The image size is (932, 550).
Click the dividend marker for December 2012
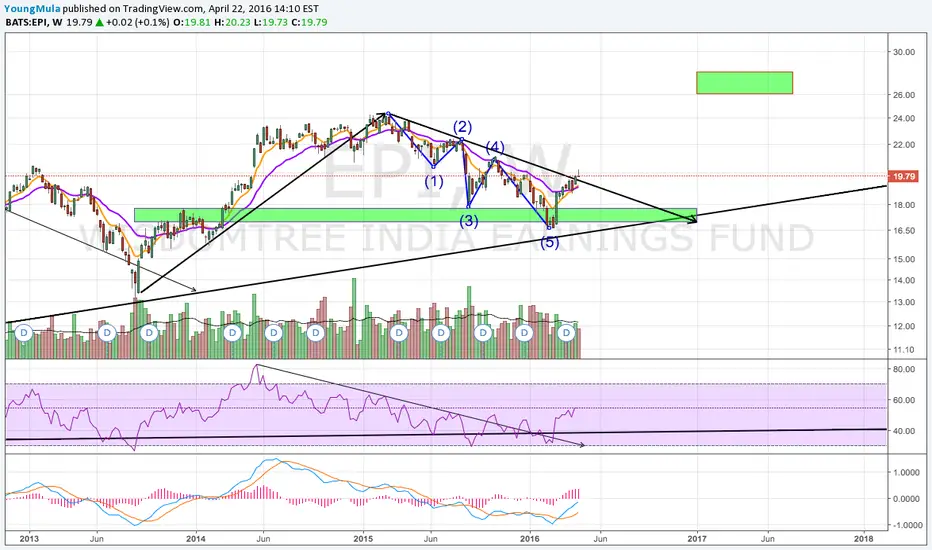point(24,332)
